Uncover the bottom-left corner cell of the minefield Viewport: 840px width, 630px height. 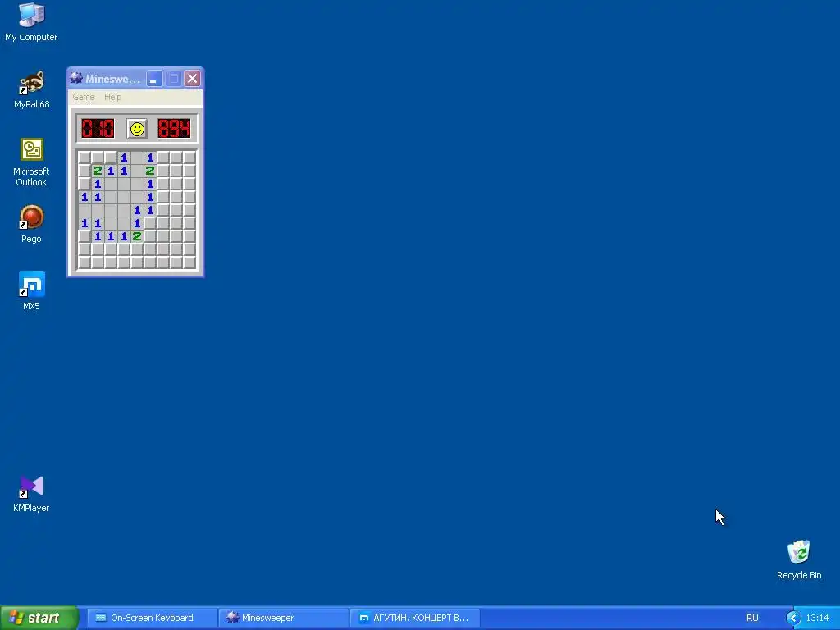84,262
